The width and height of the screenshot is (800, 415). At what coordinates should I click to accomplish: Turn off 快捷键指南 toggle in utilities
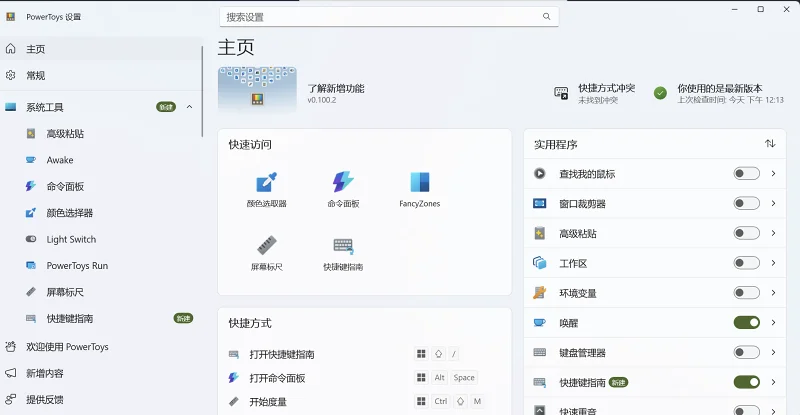(x=746, y=382)
